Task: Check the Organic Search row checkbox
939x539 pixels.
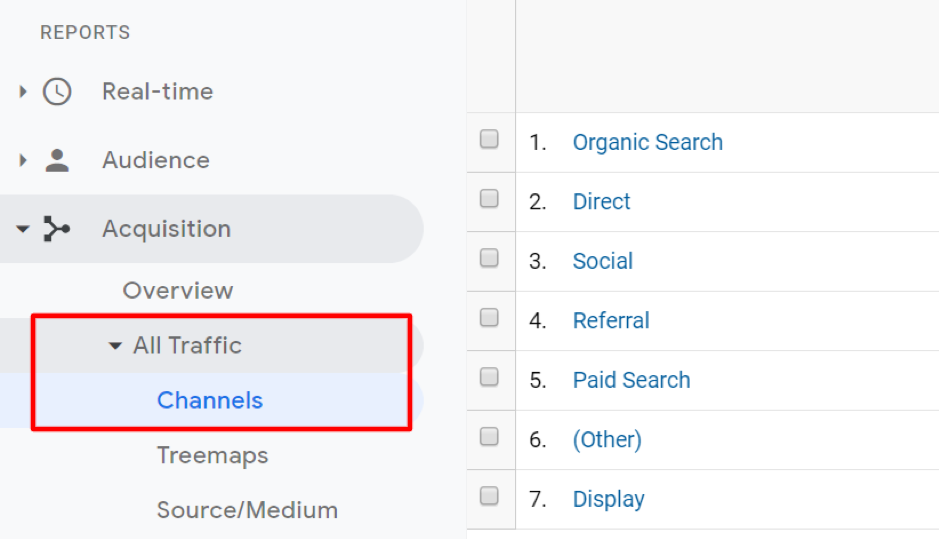Action: [489, 140]
